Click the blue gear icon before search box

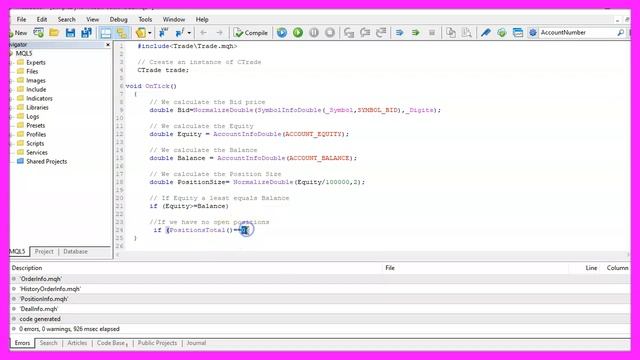533,33
